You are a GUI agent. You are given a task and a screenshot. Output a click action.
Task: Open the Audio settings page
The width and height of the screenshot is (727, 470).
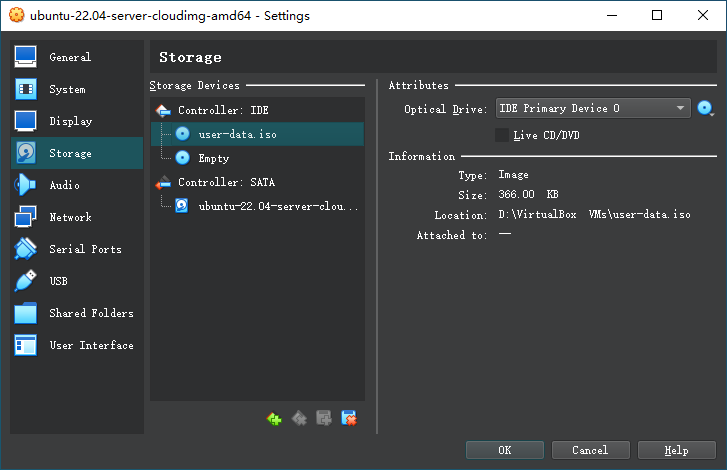pyautogui.click(x=77, y=185)
